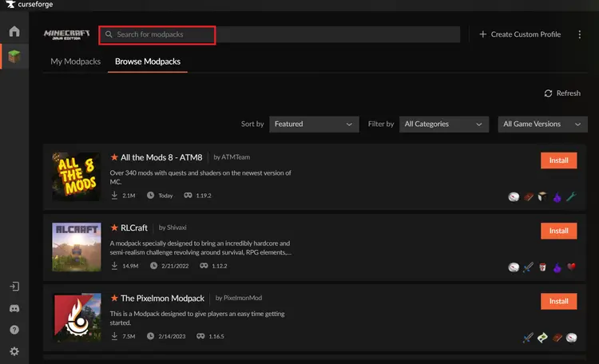
Task: Expand the Sort by Featured dropdown
Action: 313,125
